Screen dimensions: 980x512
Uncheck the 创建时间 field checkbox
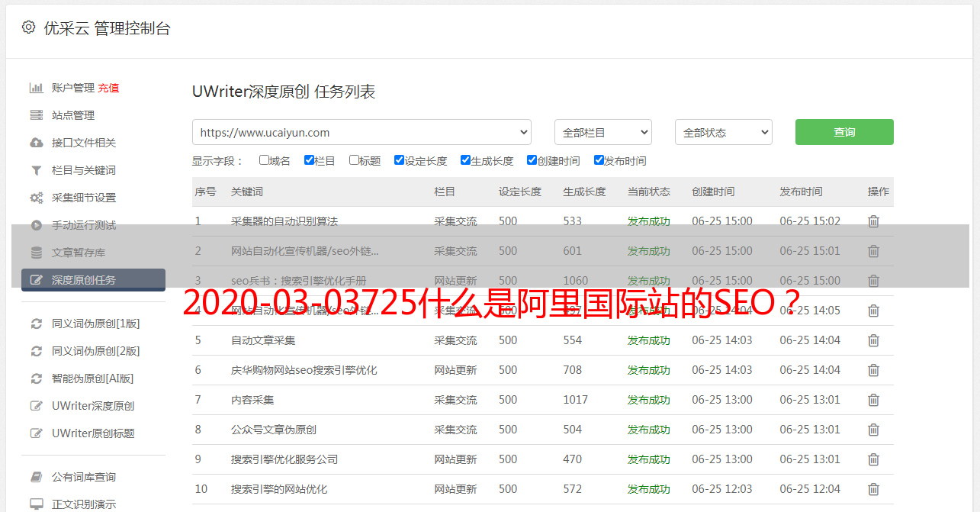coord(532,160)
